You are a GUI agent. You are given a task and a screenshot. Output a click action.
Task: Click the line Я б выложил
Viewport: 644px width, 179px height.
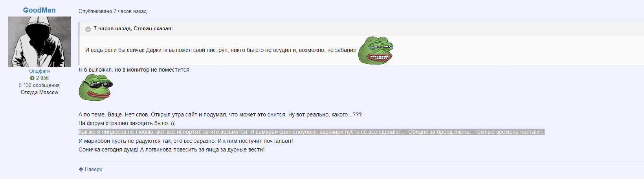(x=134, y=70)
